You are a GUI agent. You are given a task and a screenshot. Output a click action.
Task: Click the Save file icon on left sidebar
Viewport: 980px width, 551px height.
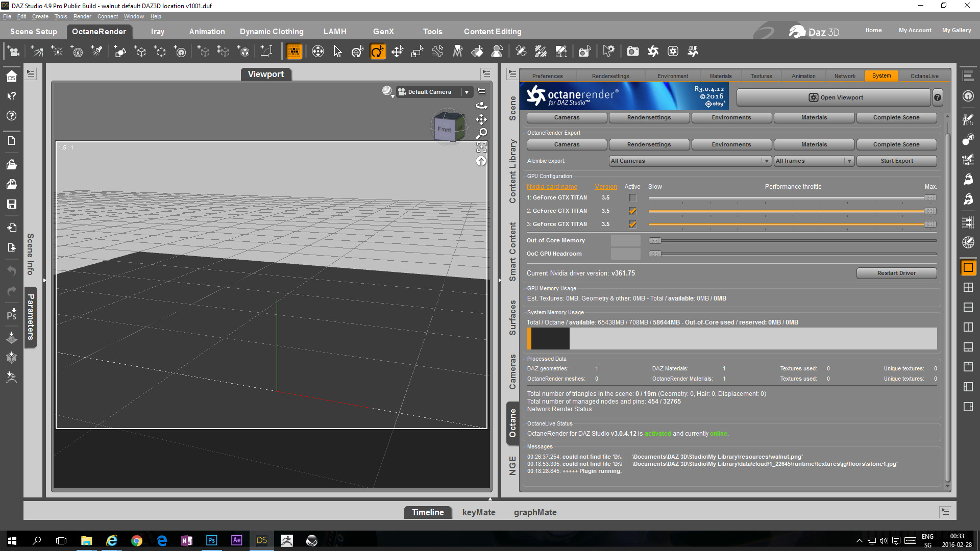click(x=11, y=204)
